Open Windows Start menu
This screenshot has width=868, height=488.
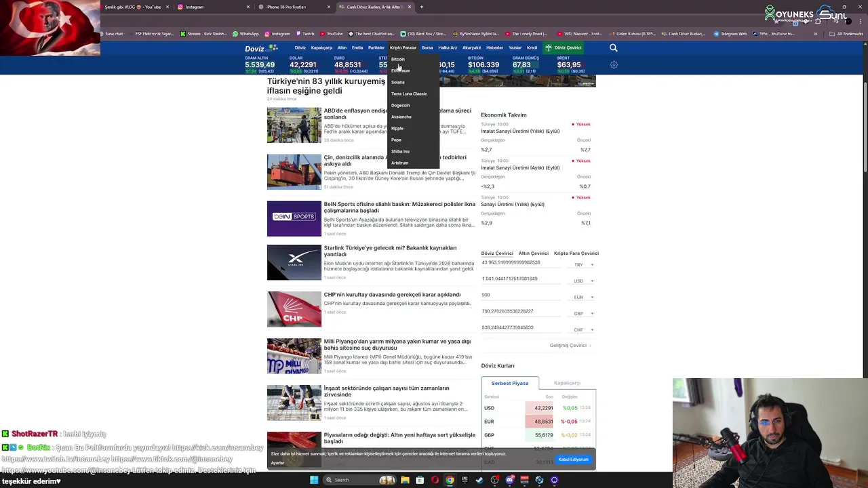coord(314,480)
